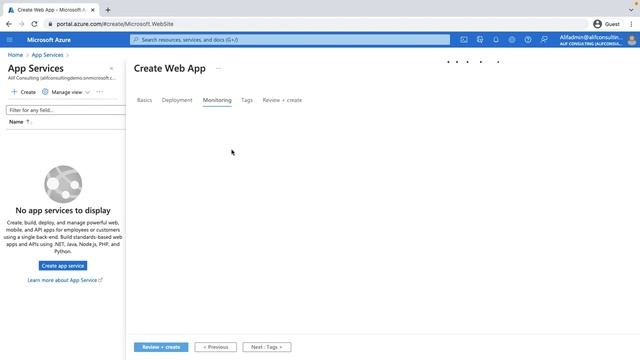The width and height of the screenshot is (640, 360).
Task: Open portal settings gear
Action: (x=511, y=40)
